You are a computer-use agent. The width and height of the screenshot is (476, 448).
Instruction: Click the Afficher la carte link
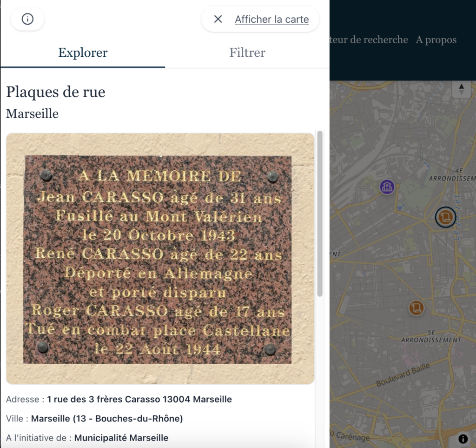click(x=271, y=20)
